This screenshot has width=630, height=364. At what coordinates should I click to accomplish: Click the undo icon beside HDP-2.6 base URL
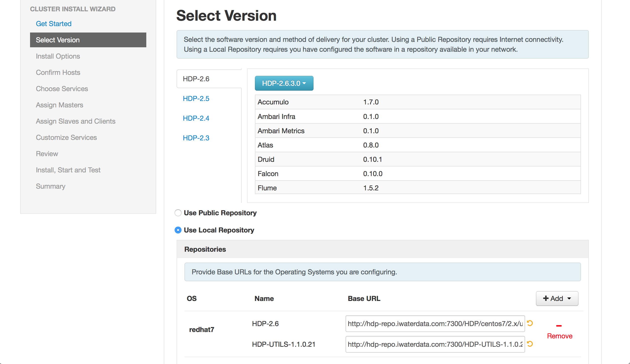pos(530,323)
